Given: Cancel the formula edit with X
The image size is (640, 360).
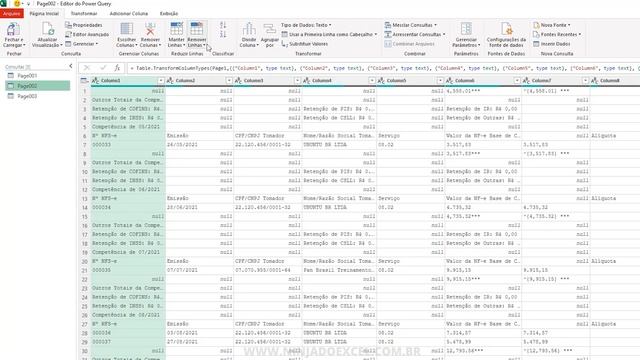Looking at the screenshot, I should tap(87, 68).
